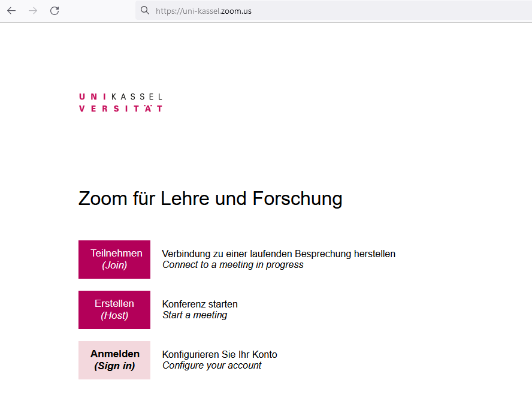Click the search magnifier in the address bar
The image size is (532, 395).
pos(144,10)
